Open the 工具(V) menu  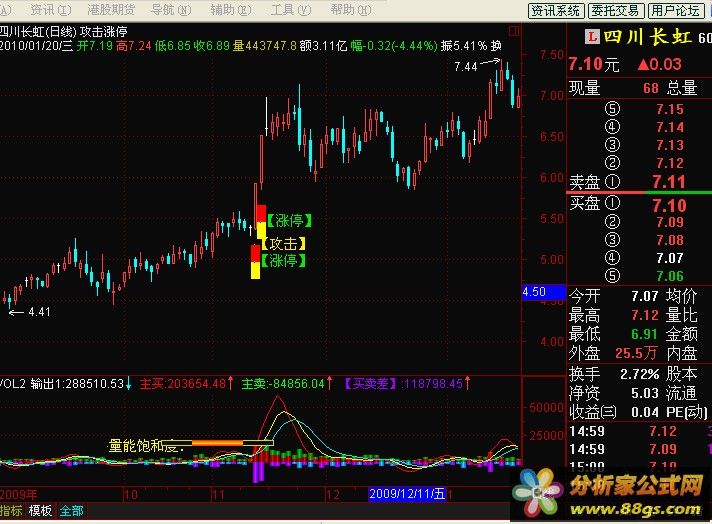(x=291, y=9)
